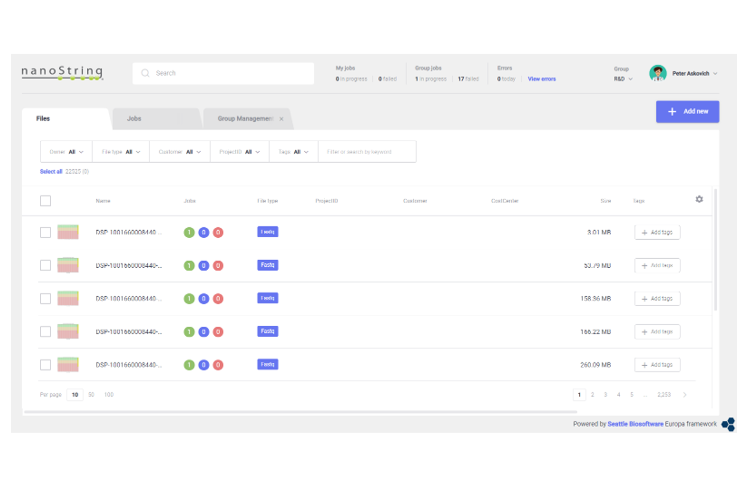This screenshot has height=479, width=750.
Task: Open the File type filter dropdown
Action: (x=122, y=152)
